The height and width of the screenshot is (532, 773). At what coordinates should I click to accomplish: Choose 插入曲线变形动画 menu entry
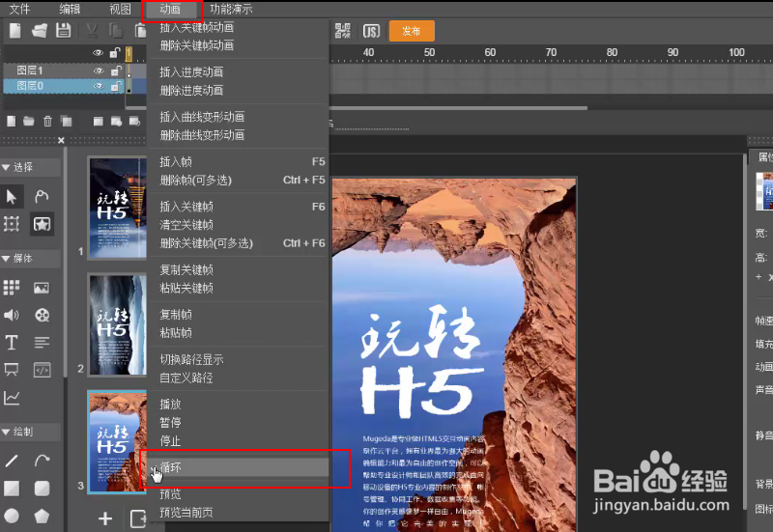pos(238,117)
